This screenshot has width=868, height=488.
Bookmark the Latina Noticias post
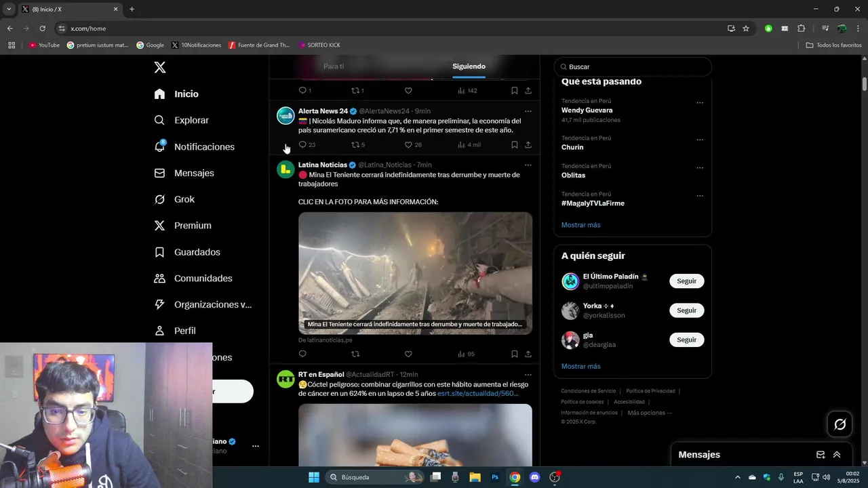(515, 354)
